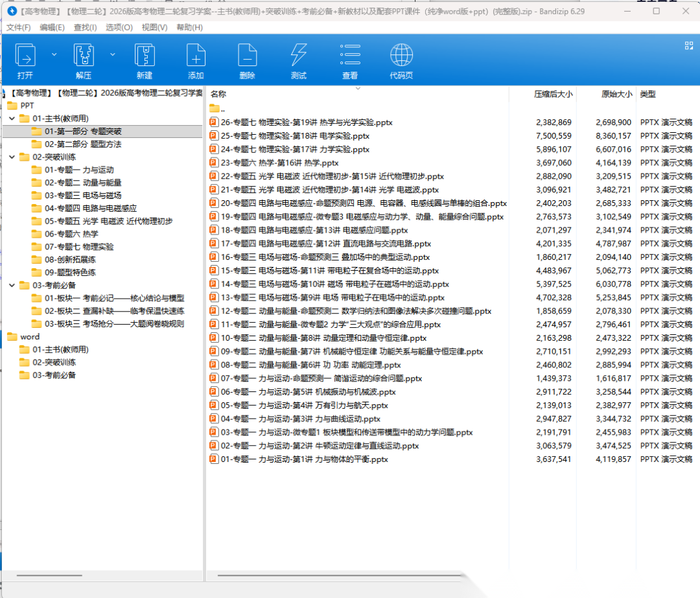Click the 解压 (Extract) toolbar icon
The image size is (700, 598).
coord(84,56)
